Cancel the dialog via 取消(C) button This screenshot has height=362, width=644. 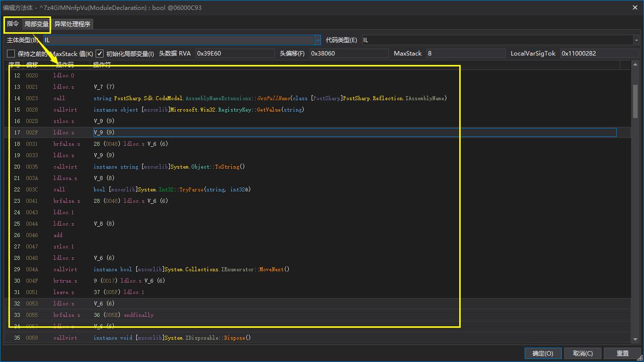point(583,353)
